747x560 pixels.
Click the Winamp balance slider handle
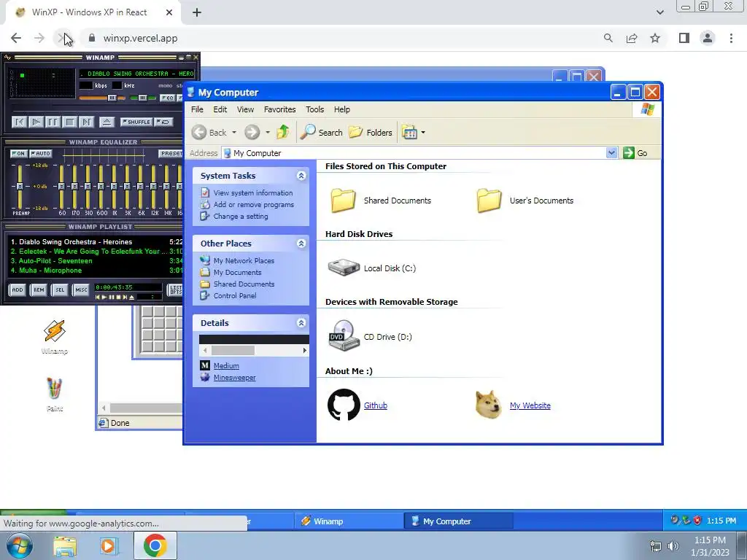click(142, 98)
